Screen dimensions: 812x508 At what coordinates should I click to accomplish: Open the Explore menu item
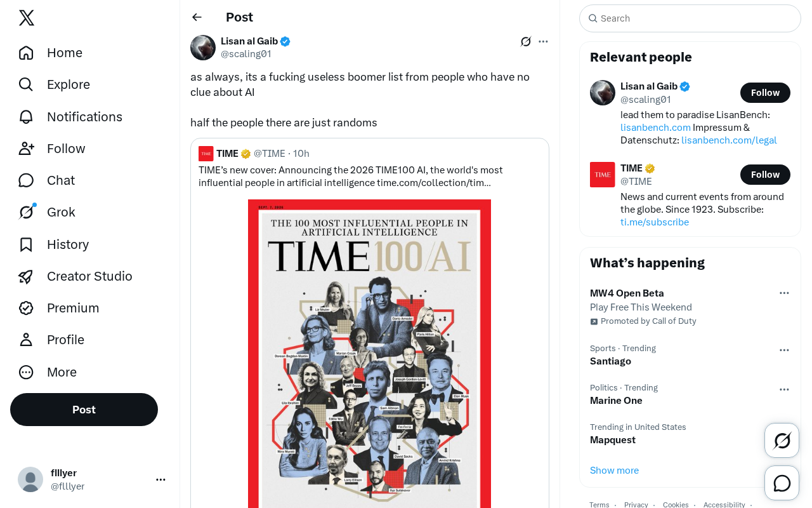click(55, 84)
